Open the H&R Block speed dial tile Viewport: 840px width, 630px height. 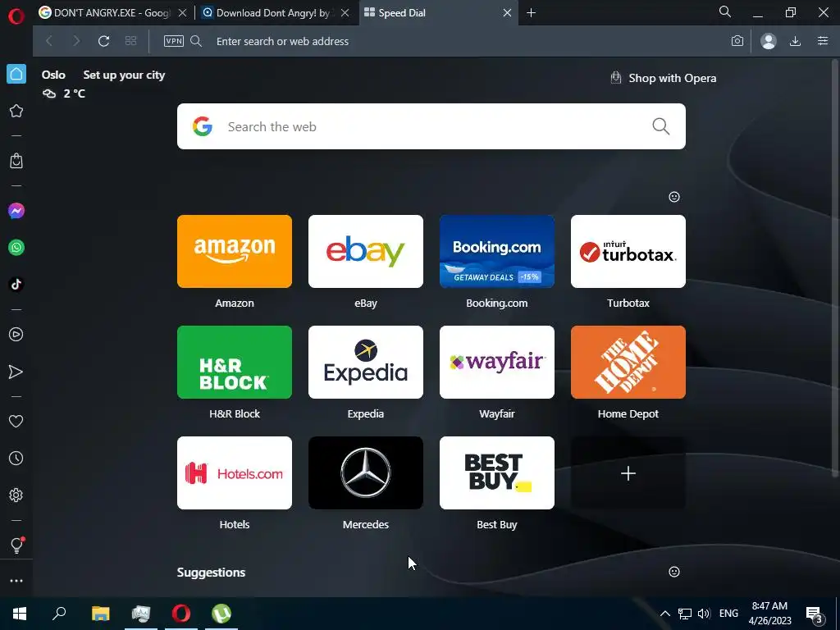coord(235,362)
